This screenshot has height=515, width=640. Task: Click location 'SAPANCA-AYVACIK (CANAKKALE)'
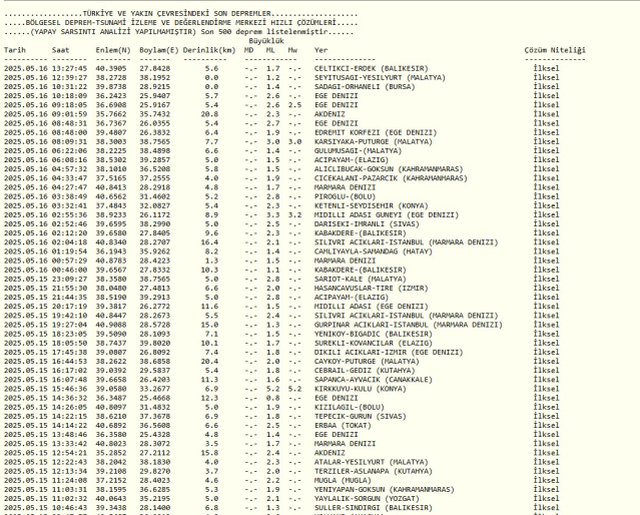point(373,380)
